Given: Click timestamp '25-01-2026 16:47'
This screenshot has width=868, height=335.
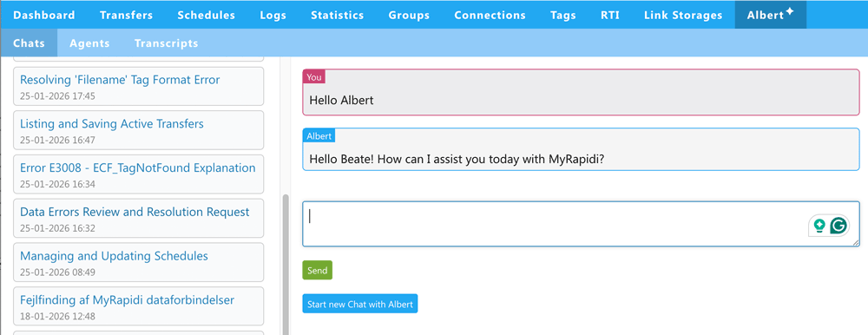Looking at the screenshot, I should coord(57,140).
